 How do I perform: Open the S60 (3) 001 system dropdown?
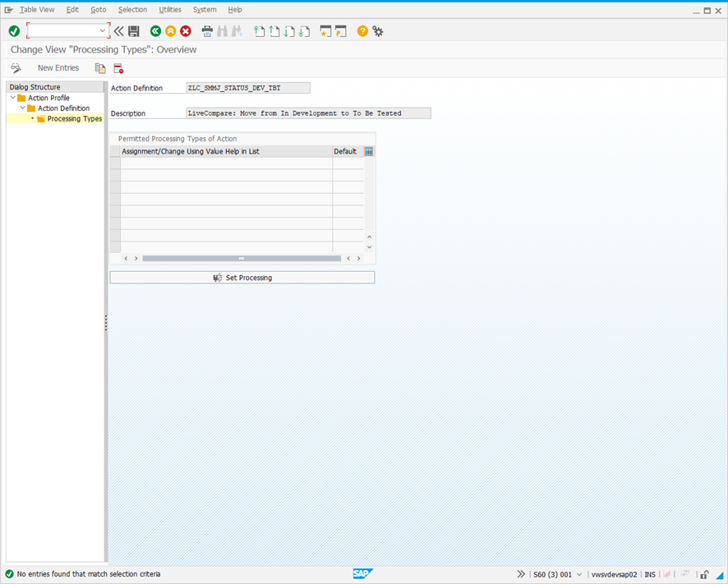[579, 575]
